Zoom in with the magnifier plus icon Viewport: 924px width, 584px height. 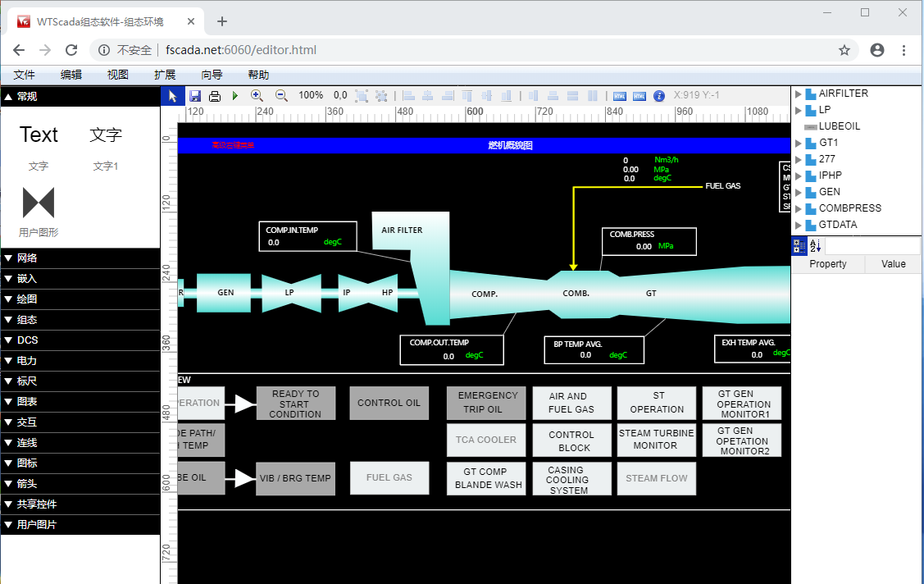click(x=257, y=95)
